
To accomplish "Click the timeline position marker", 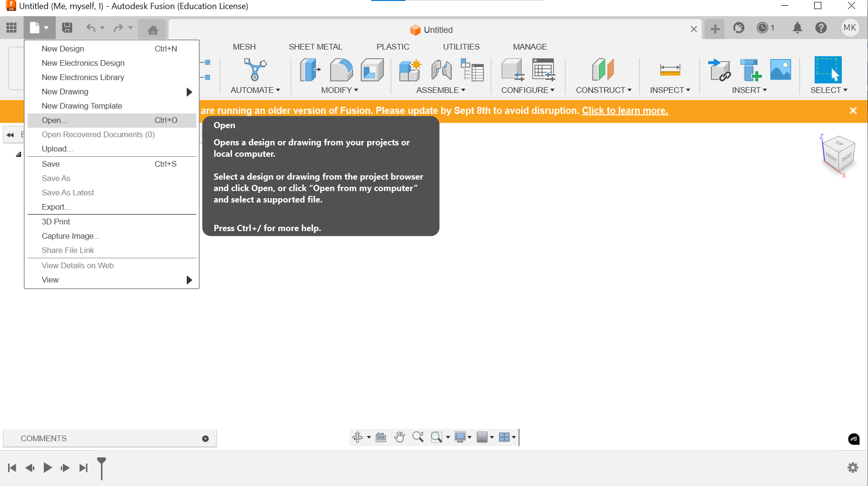I will point(101,468).
